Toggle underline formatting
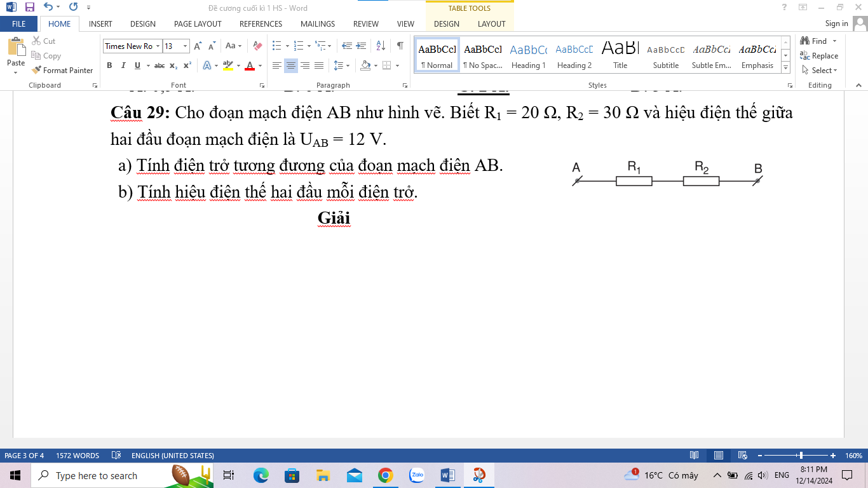The width and height of the screenshot is (868, 488). click(x=137, y=65)
